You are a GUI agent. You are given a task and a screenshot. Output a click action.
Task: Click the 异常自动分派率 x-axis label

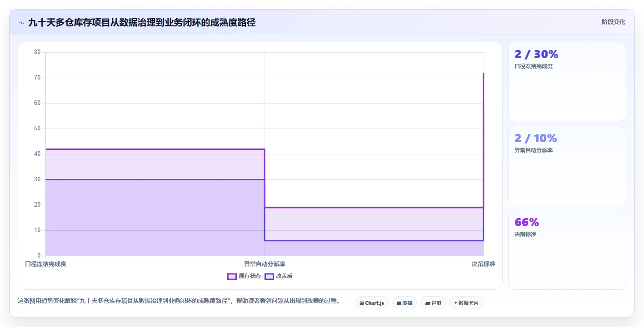click(x=265, y=264)
